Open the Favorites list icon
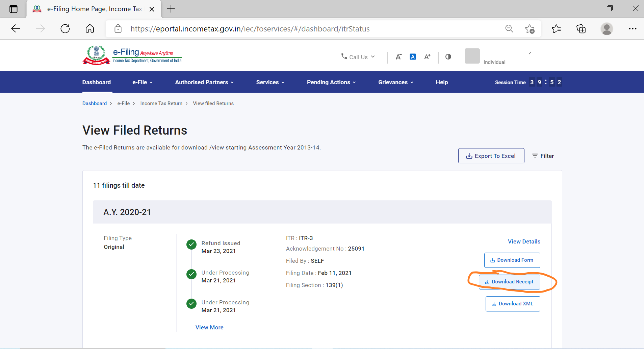This screenshot has height=349, width=644. point(556,29)
